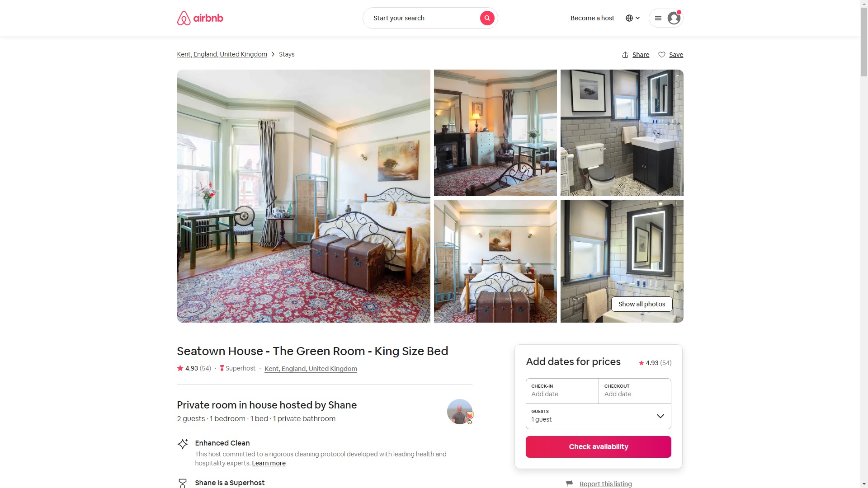Viewport: 868px width, 488px height.
Task: Click the Stays breadcrumb item
Action: pos(287,54)
